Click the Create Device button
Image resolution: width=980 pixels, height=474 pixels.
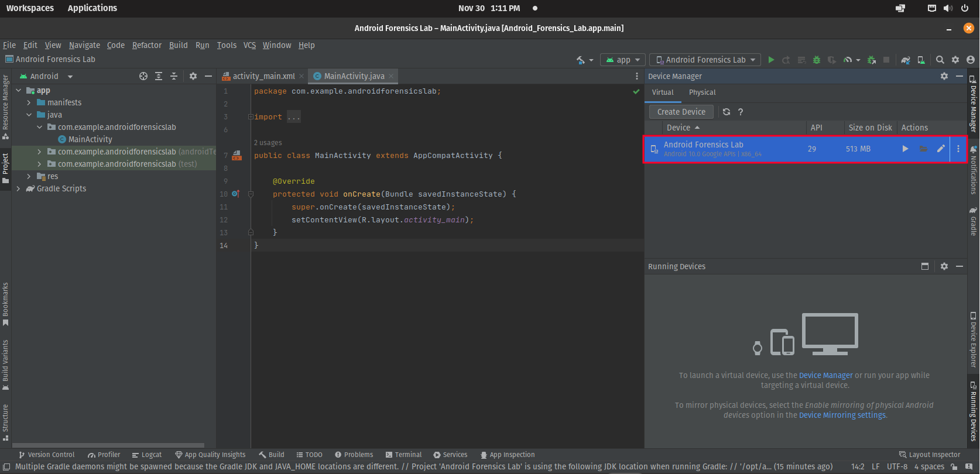click(x=681, y=112)
